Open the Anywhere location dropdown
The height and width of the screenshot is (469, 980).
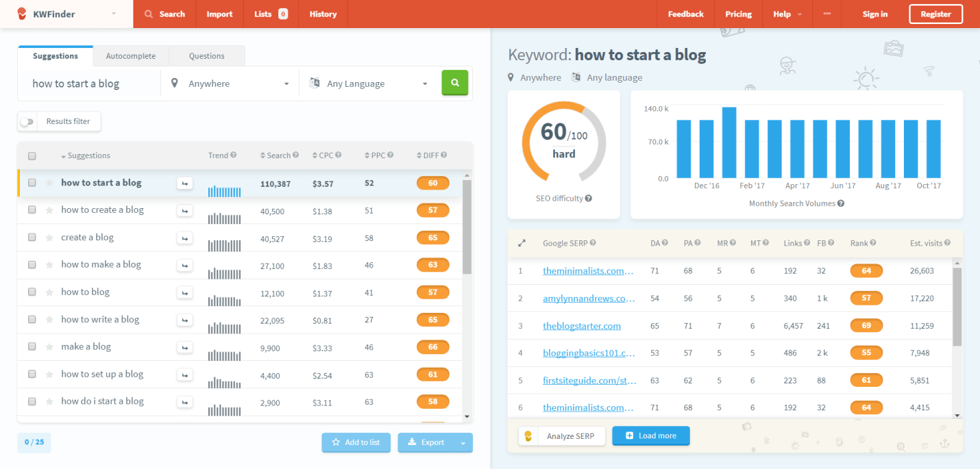(230, 84)
